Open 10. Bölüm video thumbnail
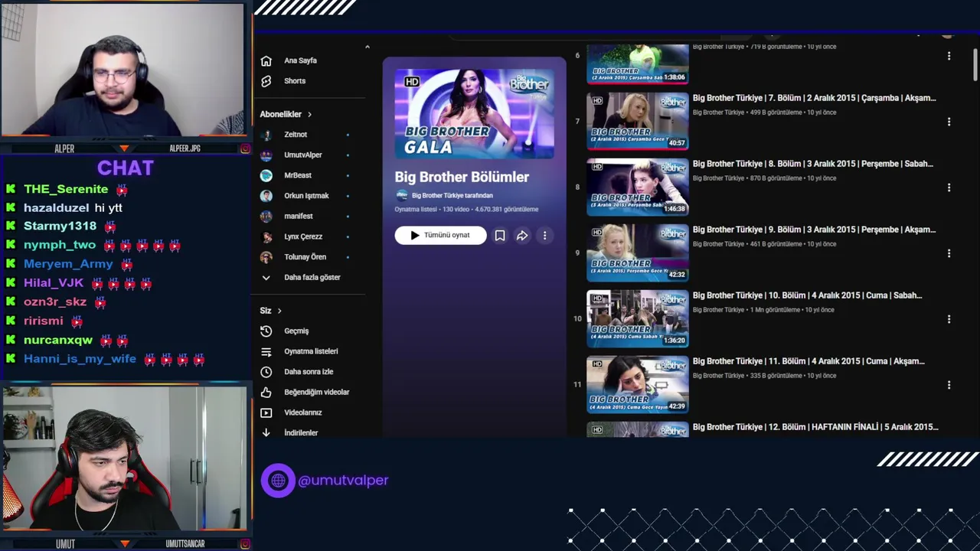The width and height of the screenshot is (980, 551). coord(638,318)
